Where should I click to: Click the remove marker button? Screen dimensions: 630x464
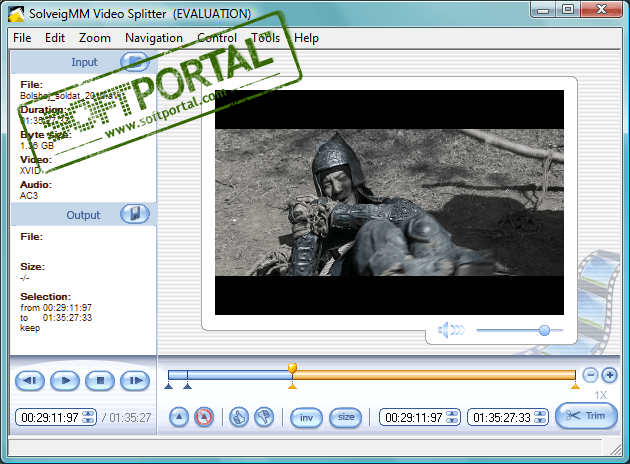coord(204,417)
